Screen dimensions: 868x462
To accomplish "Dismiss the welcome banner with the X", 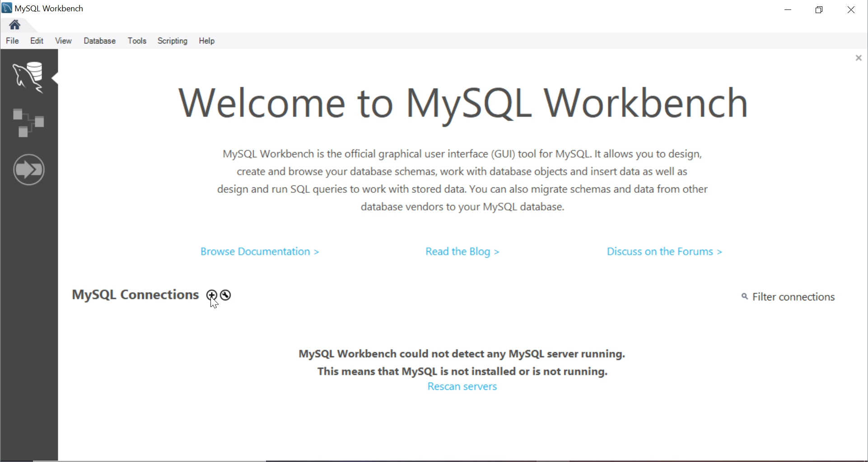I will [858, 57].
